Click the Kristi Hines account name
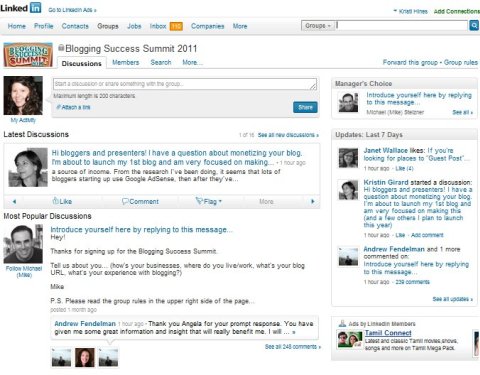 pos(413,11)
